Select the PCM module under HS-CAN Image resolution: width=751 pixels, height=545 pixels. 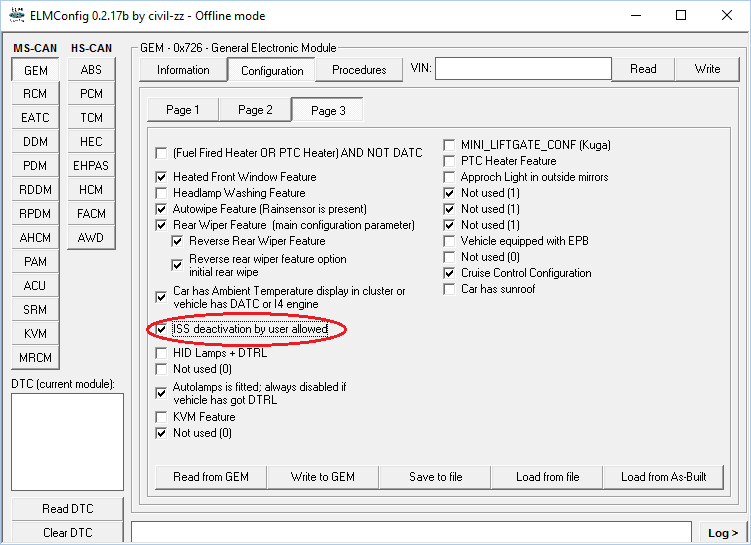point(91,94)
